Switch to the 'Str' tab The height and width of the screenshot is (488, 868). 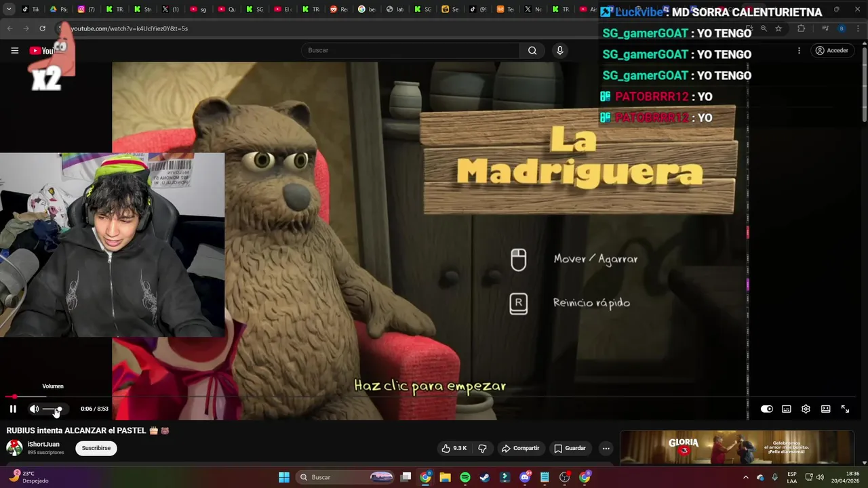[x=142, y=9]
